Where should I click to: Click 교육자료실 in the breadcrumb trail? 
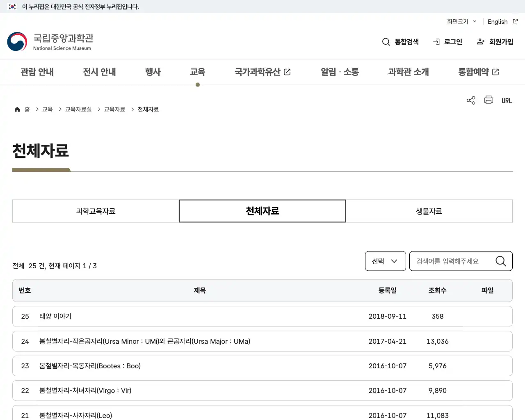78,109
